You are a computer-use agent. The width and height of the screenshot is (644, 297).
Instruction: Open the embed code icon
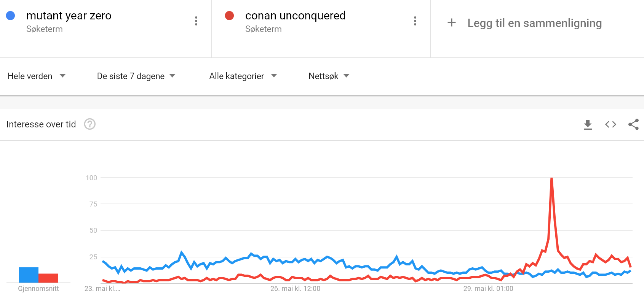pos(610,124)
